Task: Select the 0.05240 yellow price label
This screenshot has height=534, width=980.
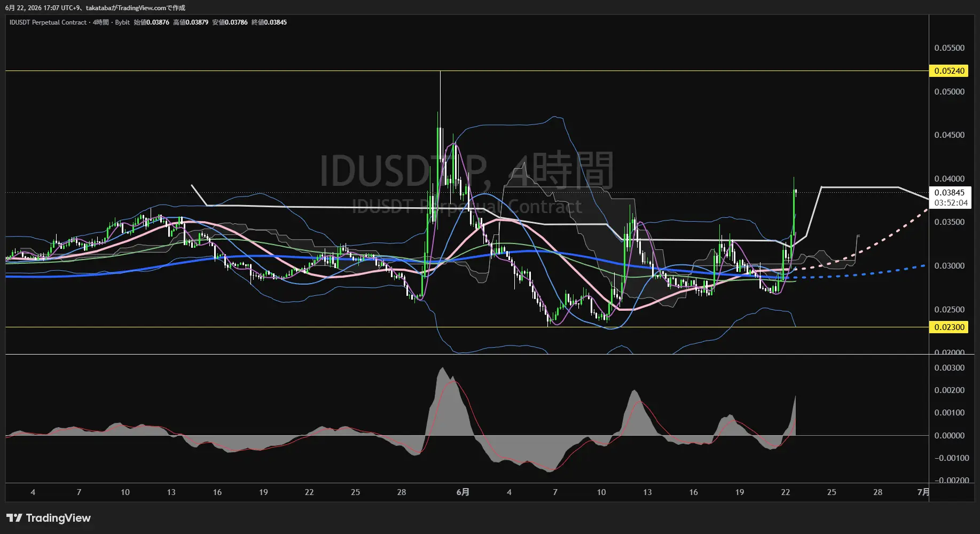Action: pos(949,70)
